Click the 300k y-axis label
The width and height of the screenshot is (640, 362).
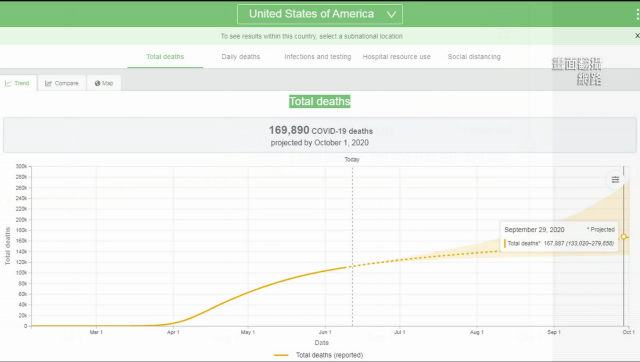[21, 167]
